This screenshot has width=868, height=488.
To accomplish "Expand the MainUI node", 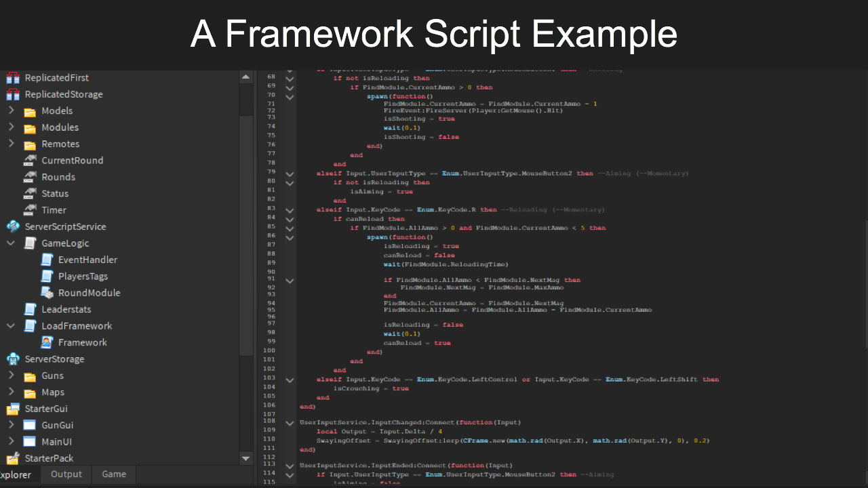I will (x=11, y=441).
